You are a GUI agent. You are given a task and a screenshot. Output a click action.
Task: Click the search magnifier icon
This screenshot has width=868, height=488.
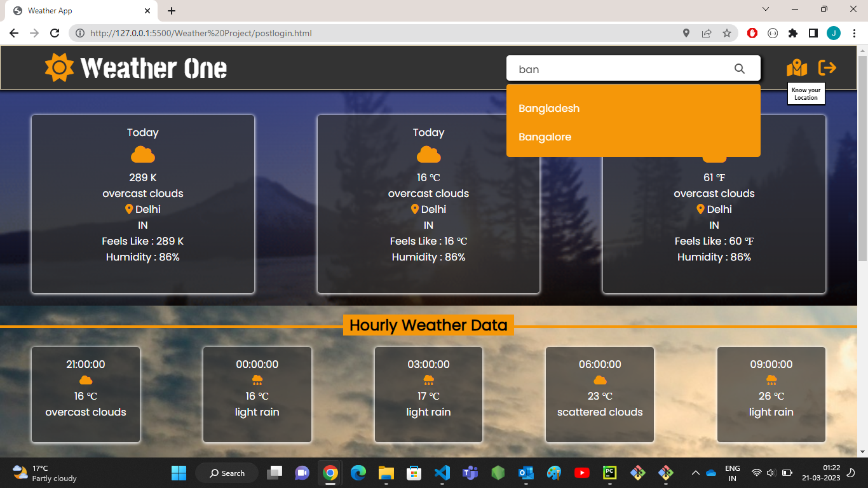click(739, 68)
